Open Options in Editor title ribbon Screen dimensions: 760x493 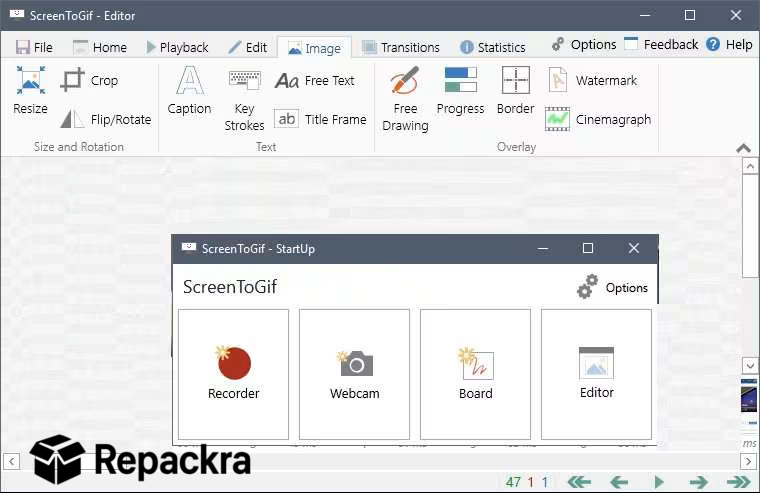(584, 45)
